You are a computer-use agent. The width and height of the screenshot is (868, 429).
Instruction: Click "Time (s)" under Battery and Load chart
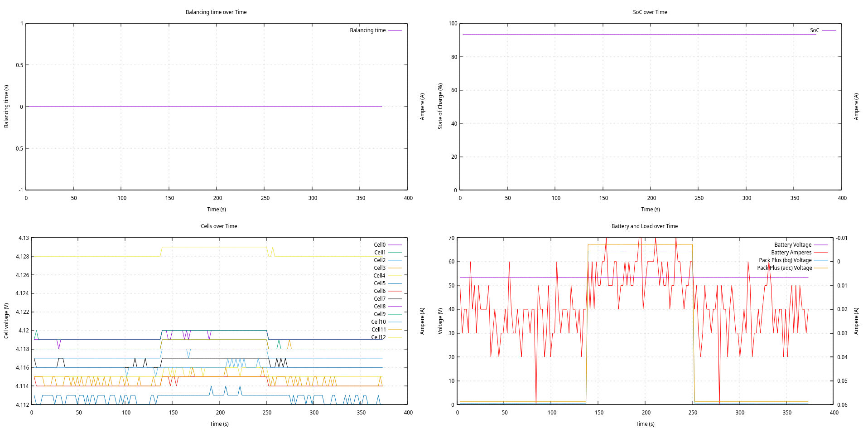pyautogui.click(x=645, y=424)
